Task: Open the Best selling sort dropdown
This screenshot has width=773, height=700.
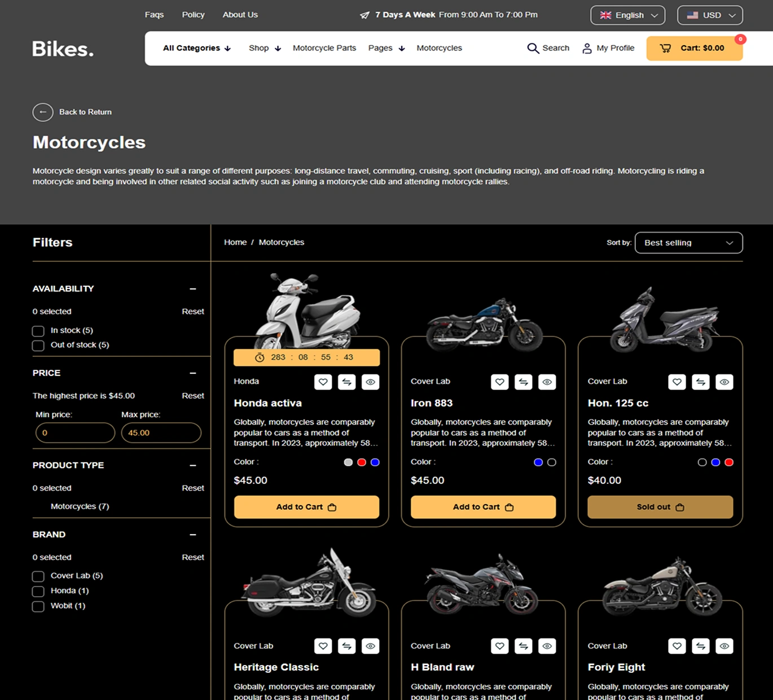Action: (688, 243)
